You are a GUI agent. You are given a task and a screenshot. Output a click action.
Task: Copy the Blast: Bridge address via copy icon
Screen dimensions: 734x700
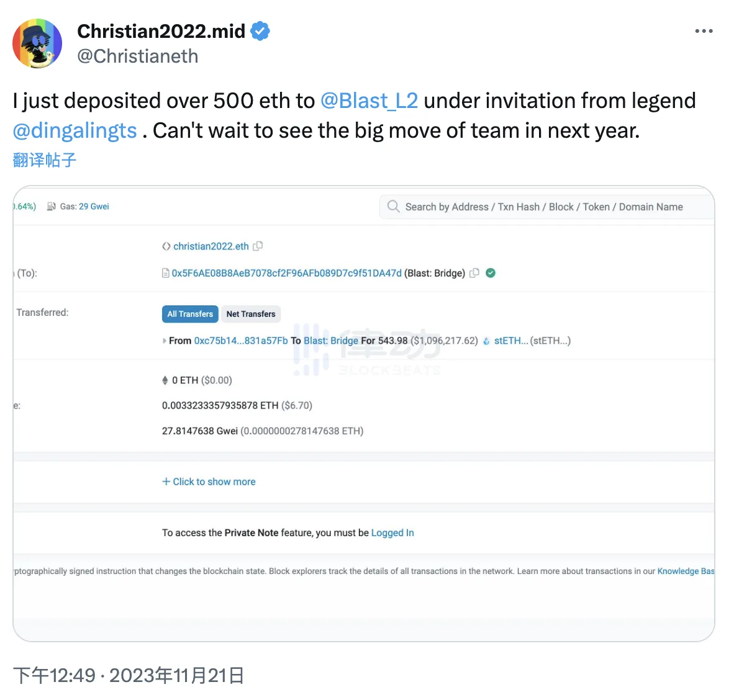point(474,273)
